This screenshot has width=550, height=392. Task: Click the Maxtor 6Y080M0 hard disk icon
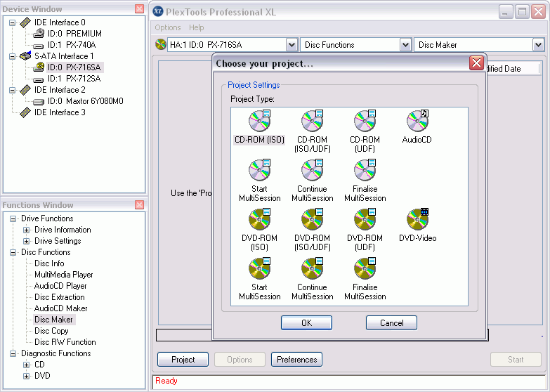pyautogui.click(x=39, y=101)
